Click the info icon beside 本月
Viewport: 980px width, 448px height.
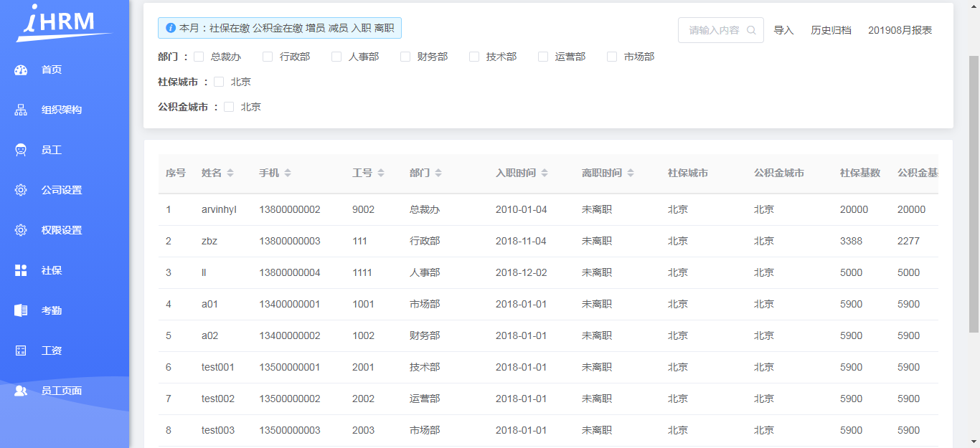[x=171, y=28]
